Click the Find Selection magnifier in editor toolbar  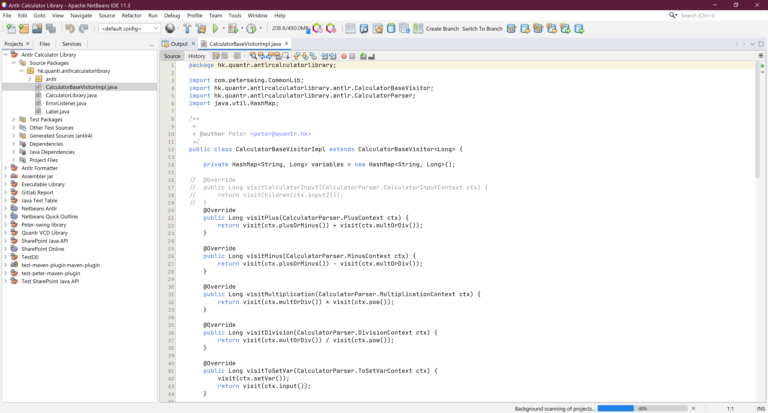tap(253, 56)
